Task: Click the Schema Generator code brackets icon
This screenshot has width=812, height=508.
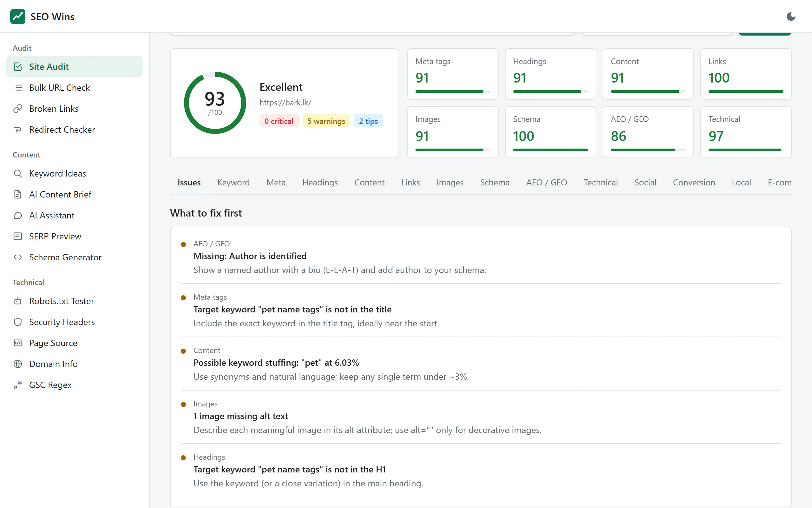Action: pos(18,257)
